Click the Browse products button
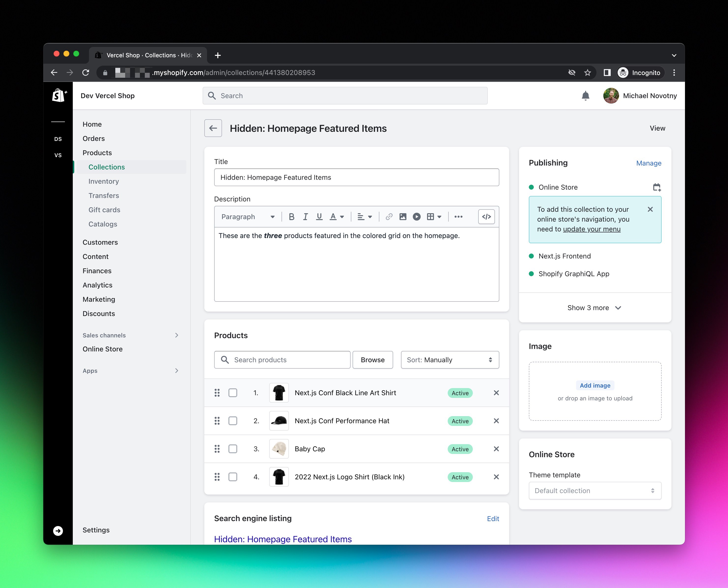This screenshot has height=588, width=728. (373, 360)
